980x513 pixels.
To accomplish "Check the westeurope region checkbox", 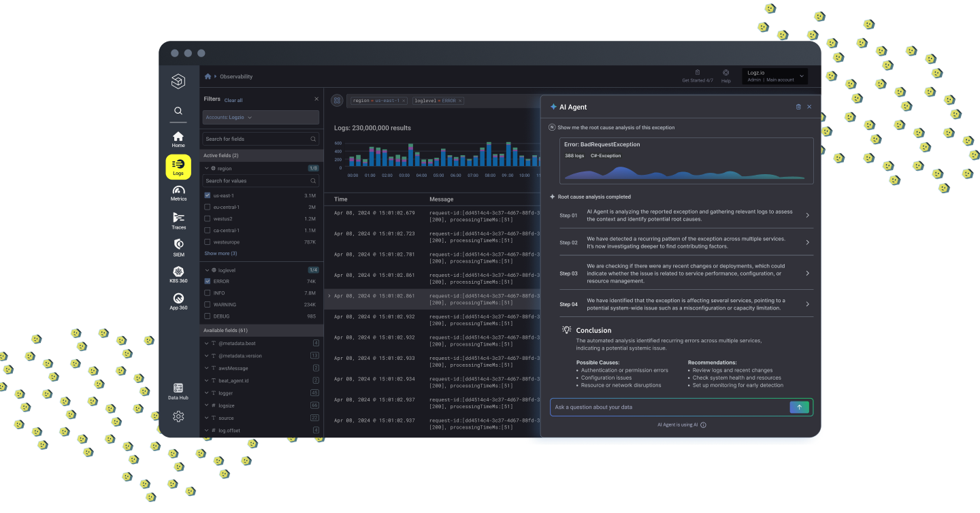I will point(208,242).
